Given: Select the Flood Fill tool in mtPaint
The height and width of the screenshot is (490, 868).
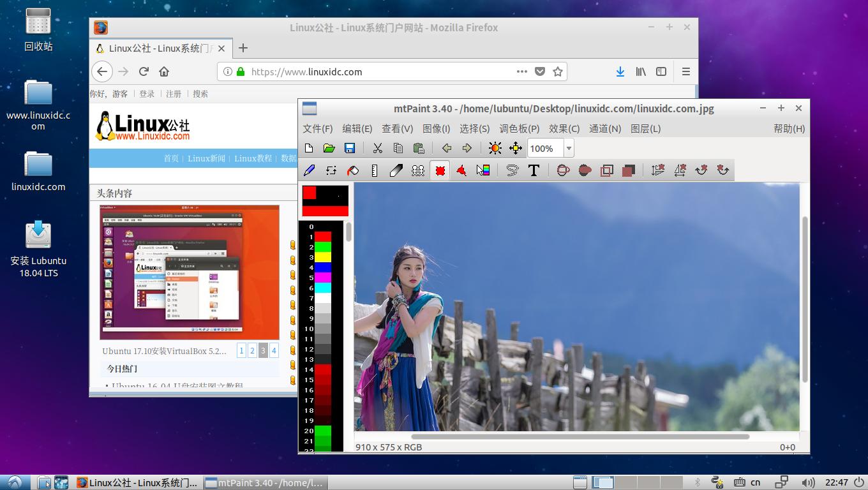Looking at the screenshot, I should click(x=353, y=170).
